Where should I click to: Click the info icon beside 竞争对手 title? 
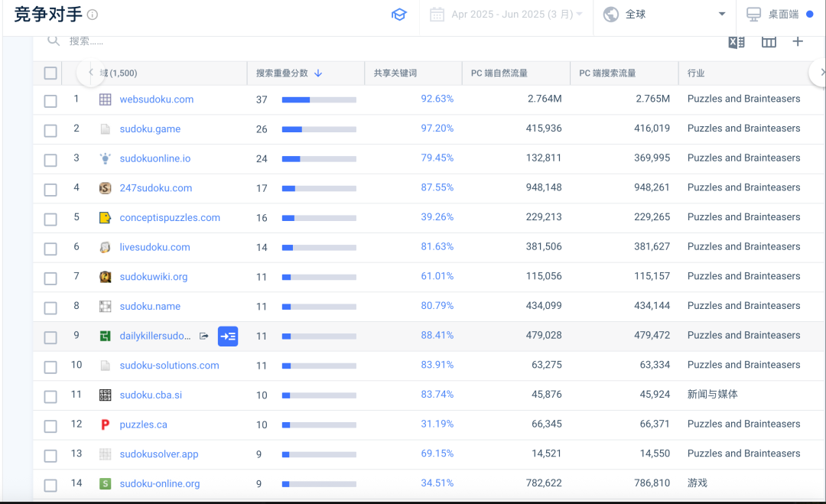[93, 15]
